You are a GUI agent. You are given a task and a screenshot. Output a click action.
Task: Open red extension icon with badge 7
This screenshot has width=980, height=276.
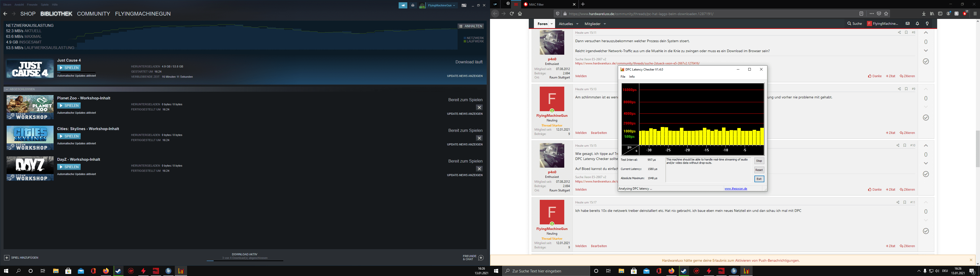tap(965, 13)
